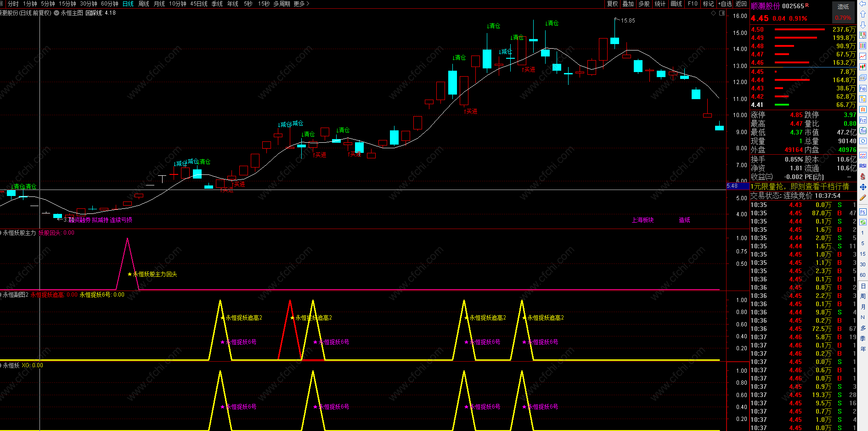
Task: Open the 多 multi-period shortcut in sidebar
Action: [863, 328]
